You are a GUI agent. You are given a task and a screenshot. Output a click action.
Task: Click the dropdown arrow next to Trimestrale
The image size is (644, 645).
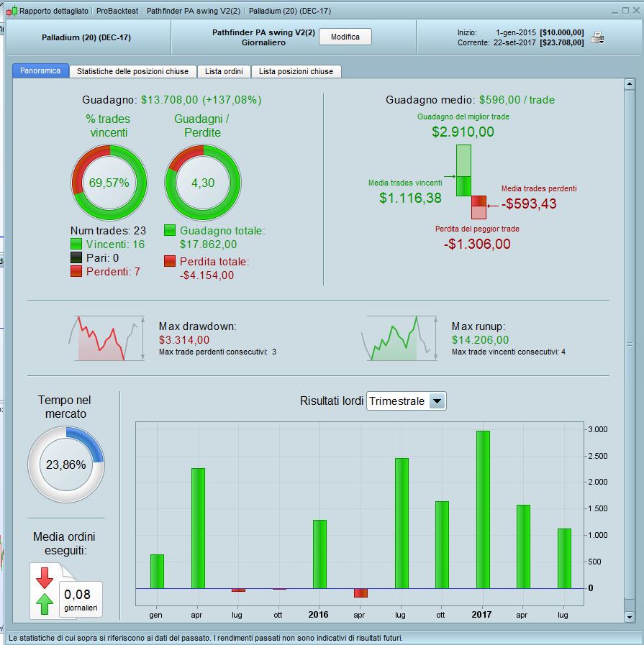pos(437,401)
